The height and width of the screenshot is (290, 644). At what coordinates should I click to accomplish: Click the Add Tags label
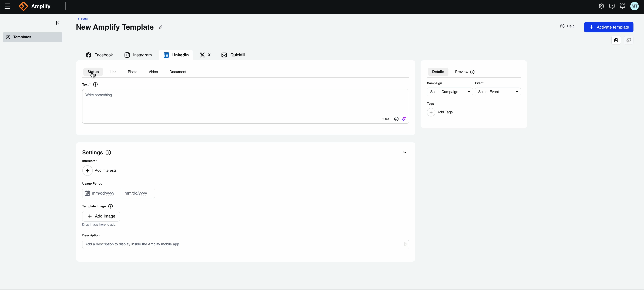pos(445,112)
